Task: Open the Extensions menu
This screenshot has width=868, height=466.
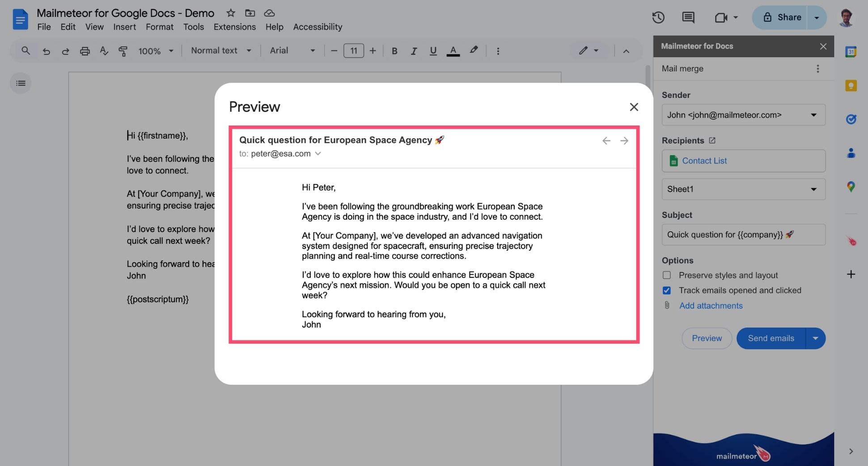Action: click(234, 27)
